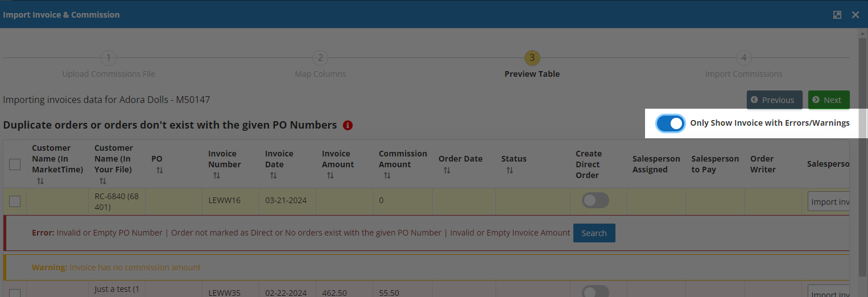
Task: Click the Previous button
Action: pos(774,100)
